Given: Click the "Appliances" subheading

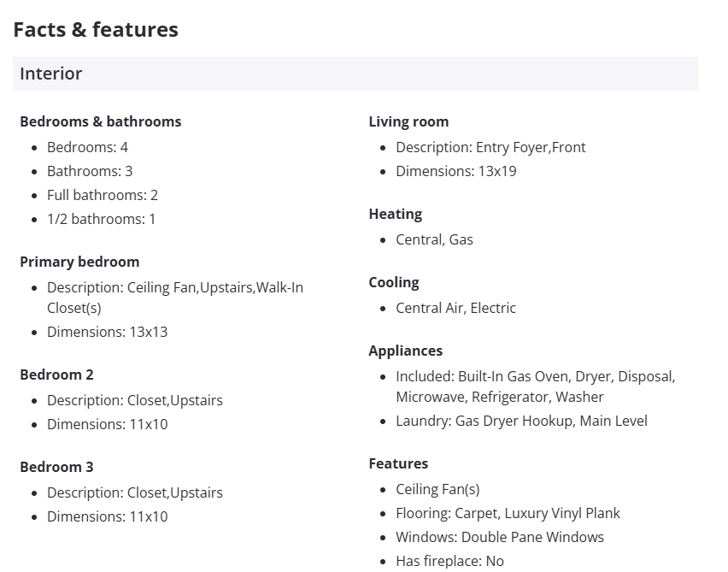Looking at the screenshot, I should (405, 351).
